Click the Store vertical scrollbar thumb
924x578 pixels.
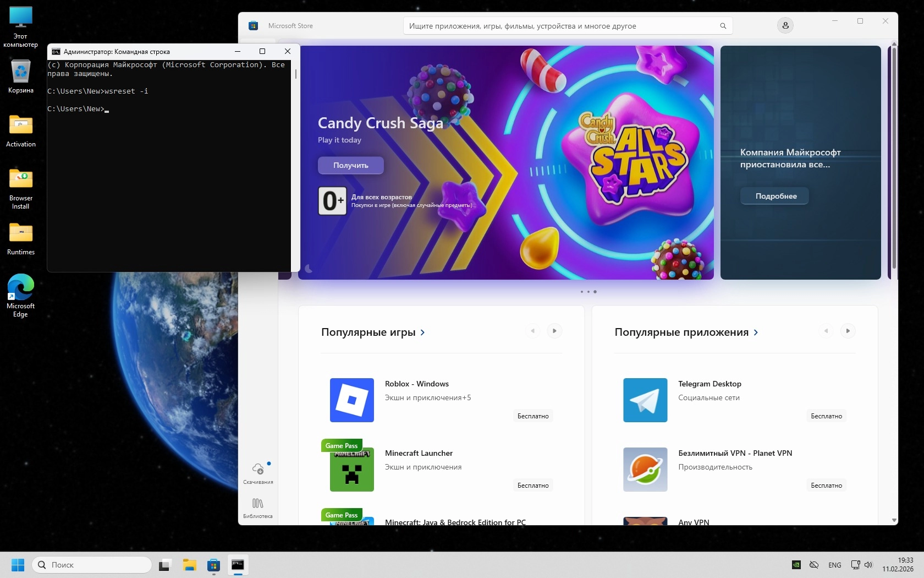click(x=894, y=158)
